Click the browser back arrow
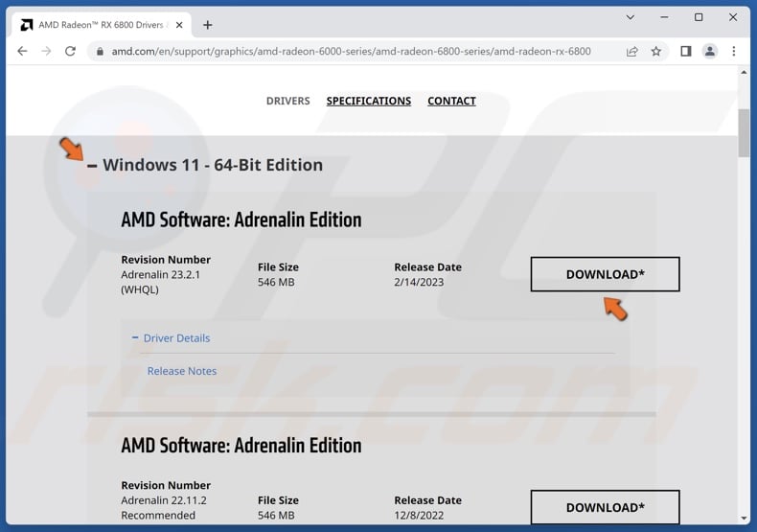 pos(22,51)
